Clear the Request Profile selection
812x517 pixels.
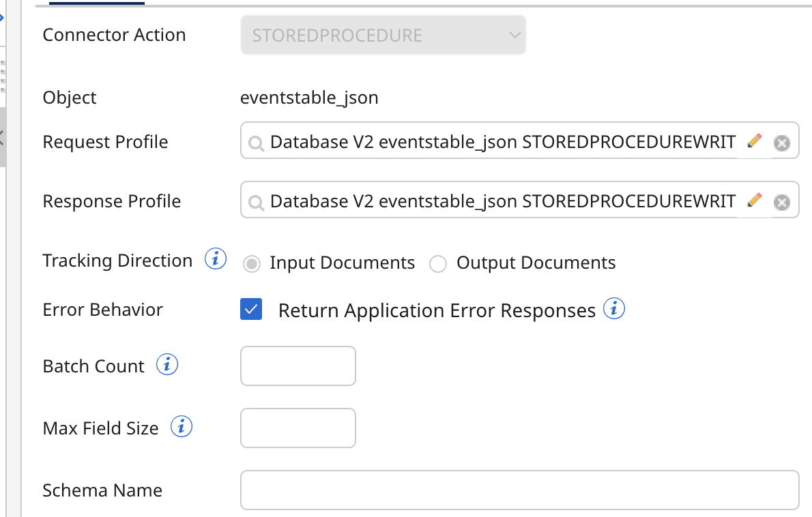[x=781, y=143]
